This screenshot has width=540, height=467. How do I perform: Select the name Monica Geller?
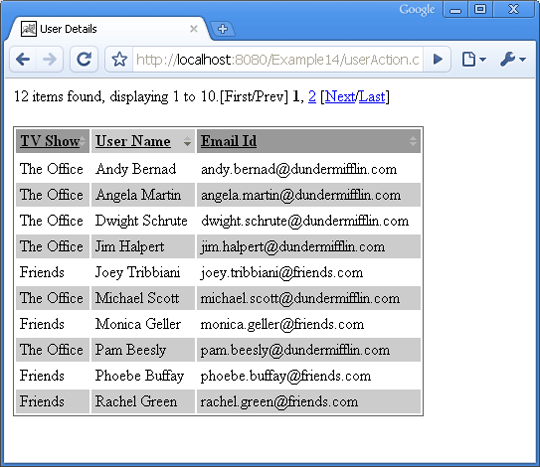click(138, 324)
